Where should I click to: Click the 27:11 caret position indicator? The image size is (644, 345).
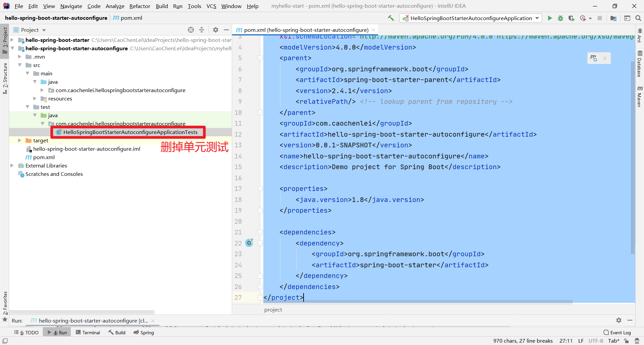tap(566, 341)
